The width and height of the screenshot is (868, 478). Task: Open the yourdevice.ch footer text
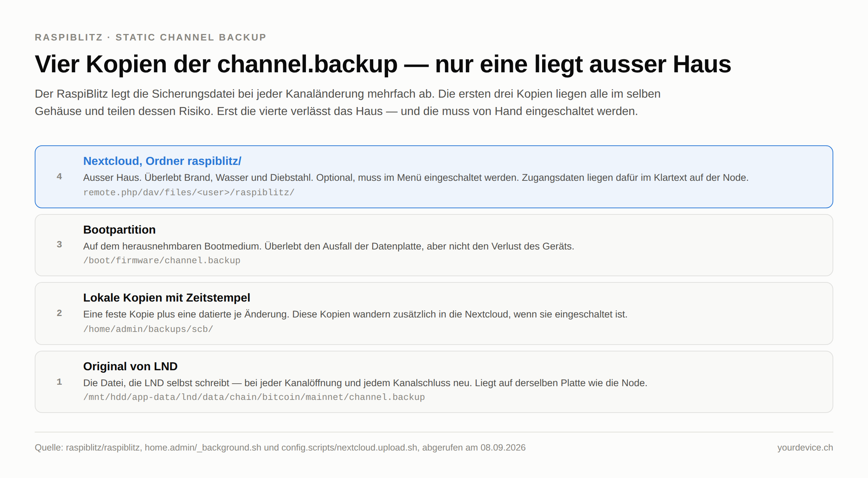coord(805,448)
